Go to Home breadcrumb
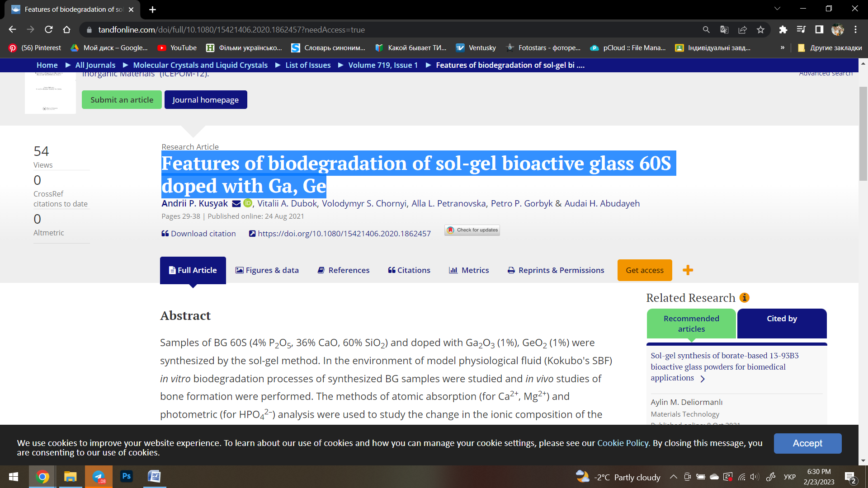The image size is (868, 488). coord(47,65)
